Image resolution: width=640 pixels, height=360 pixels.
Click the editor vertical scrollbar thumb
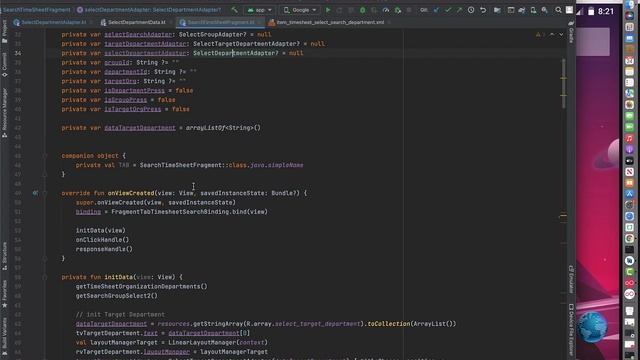(x=563, y=84)
